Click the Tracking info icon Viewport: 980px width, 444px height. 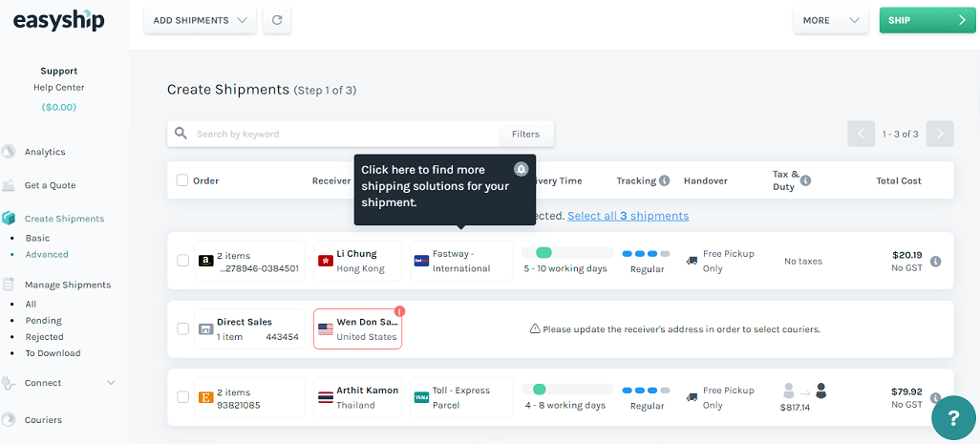click(x=665, y=180)
